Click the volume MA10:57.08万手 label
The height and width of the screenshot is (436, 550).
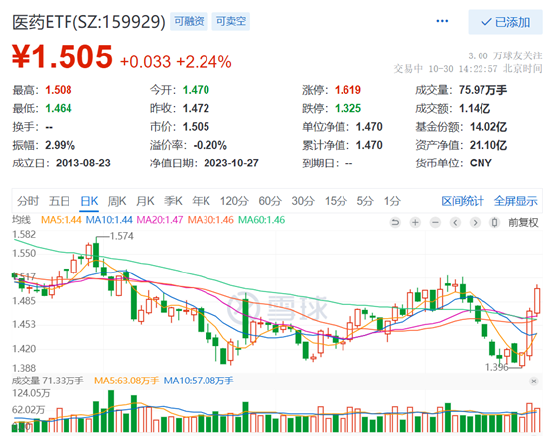[198, 381]
